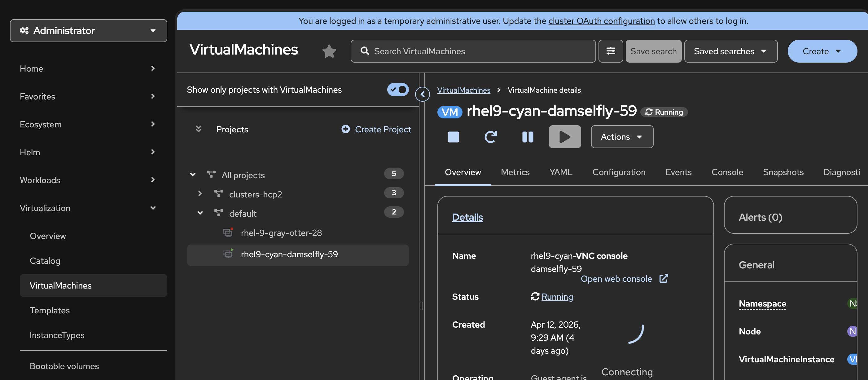Open the Saved searches dropdown
Viewport: 868px width, 380px height.
pos(730,51)
